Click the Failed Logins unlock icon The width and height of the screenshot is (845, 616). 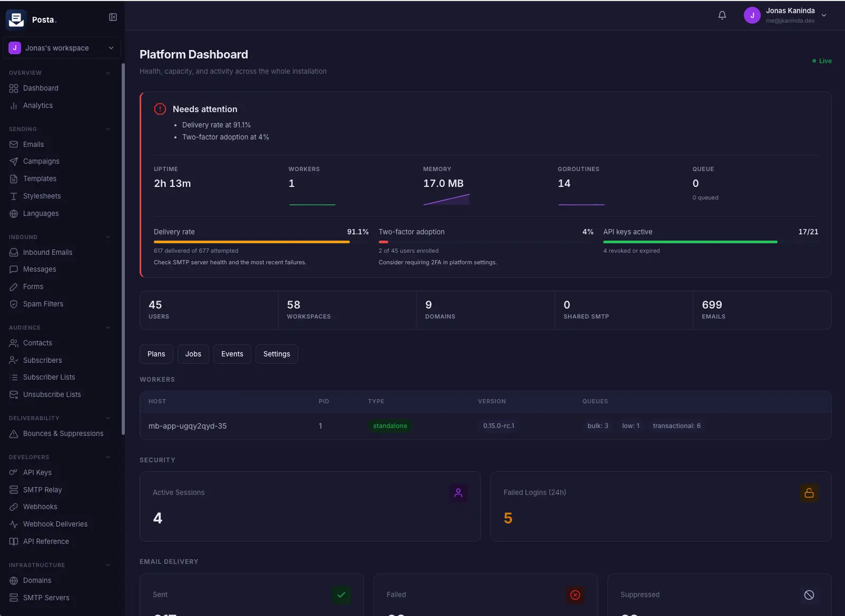[x=809, y=493]
